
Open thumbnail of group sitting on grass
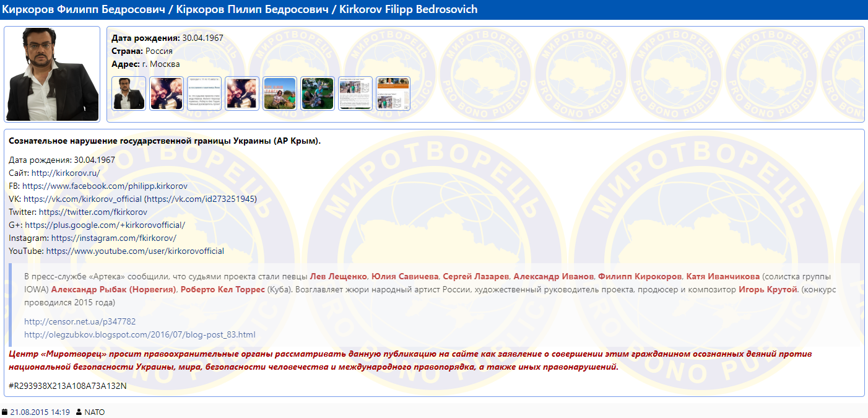pyautogui.click(x=318, y=94)
